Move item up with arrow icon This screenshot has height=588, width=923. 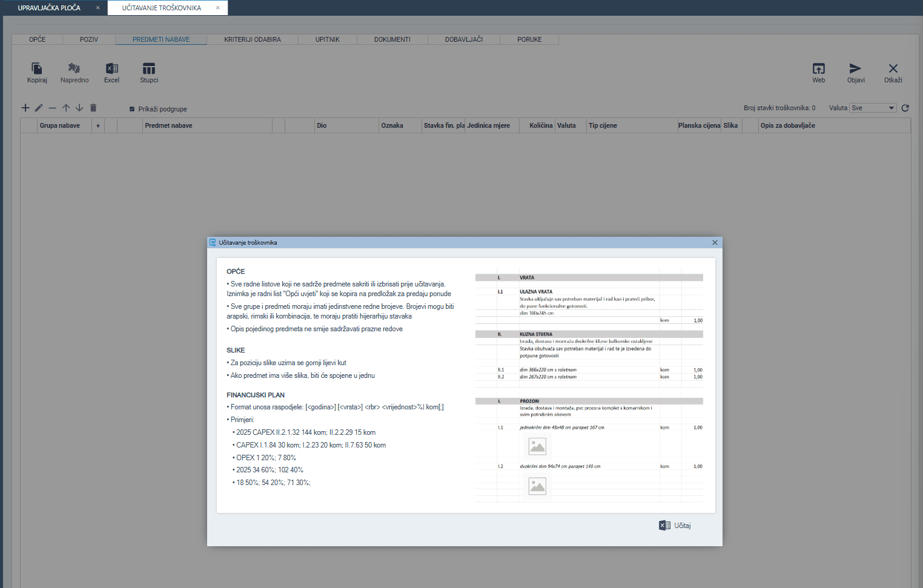[66, 108]
